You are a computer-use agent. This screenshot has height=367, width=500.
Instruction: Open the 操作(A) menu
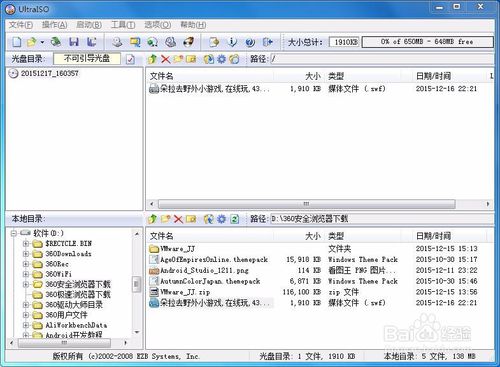[x=54, y=25]
